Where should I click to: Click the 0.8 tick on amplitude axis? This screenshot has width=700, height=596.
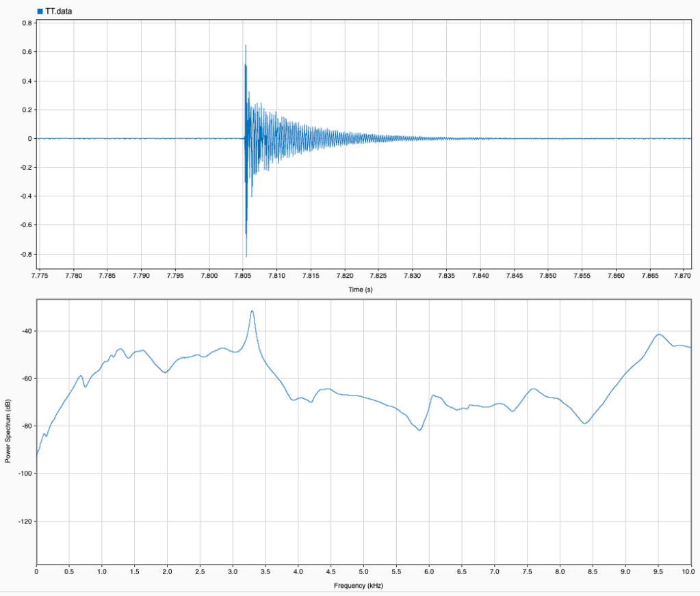(27, 23)
